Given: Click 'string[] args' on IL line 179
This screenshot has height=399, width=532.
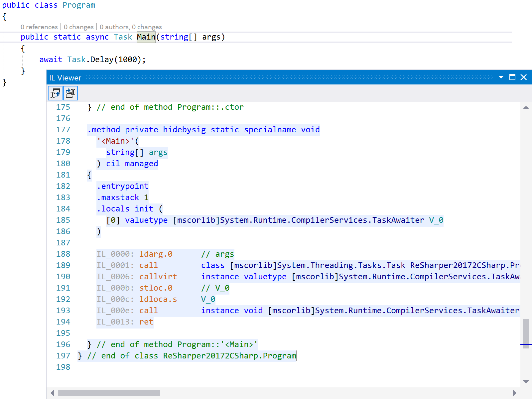Looking at the screenshot, I should click(137, 152).
